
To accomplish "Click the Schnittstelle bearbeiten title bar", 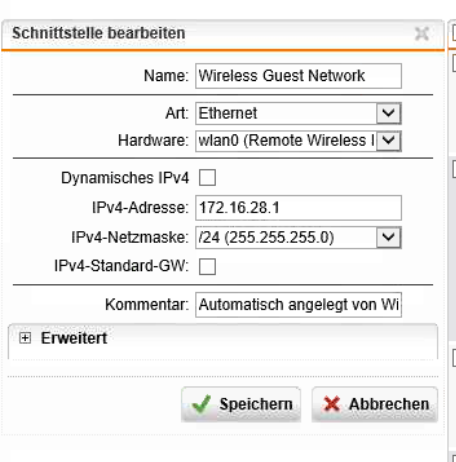I will [x=223, y=34].
